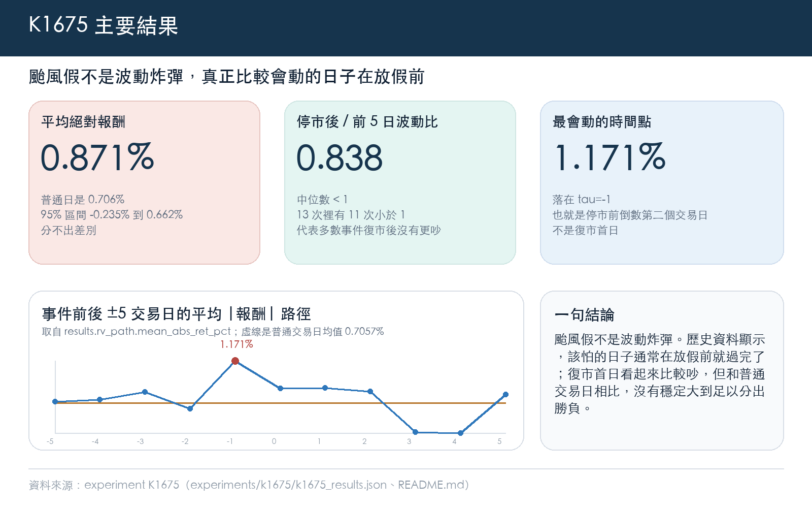Select the text 代表多數事件復市後沒有更吵
812x508 pixels.
tap(369, 231)
